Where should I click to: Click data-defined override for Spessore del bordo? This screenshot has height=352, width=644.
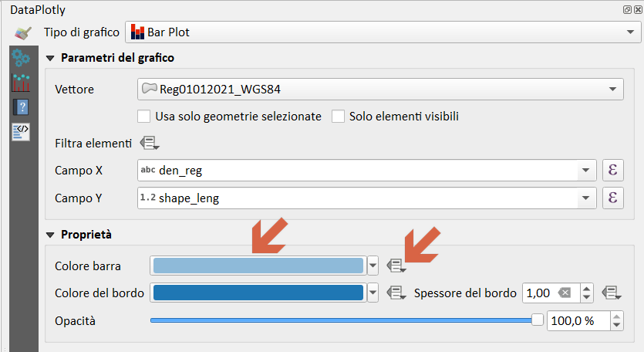[x=612, y=293]
